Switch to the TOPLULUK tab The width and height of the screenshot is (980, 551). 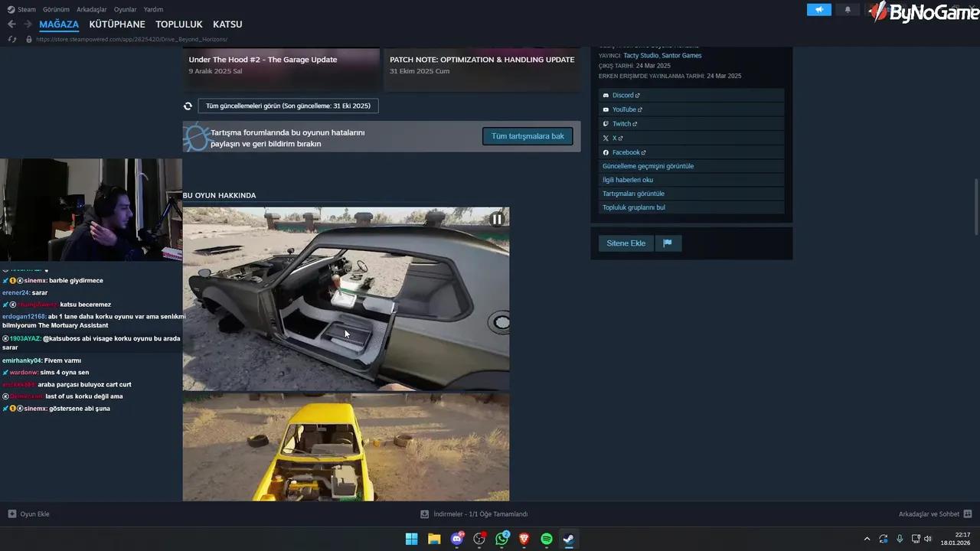point(179,24)
